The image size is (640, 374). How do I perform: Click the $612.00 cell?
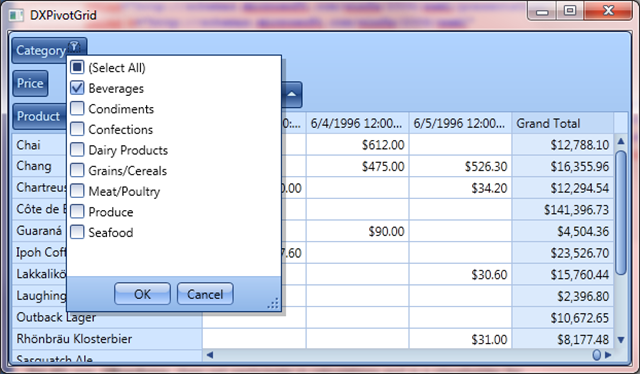pyautogui.click(x=358, y=145)
